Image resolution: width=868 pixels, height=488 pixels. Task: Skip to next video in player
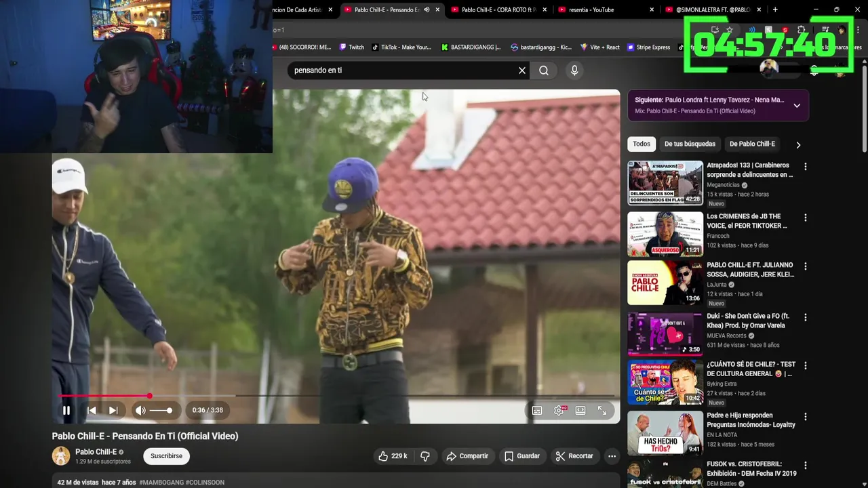point(113,410)
